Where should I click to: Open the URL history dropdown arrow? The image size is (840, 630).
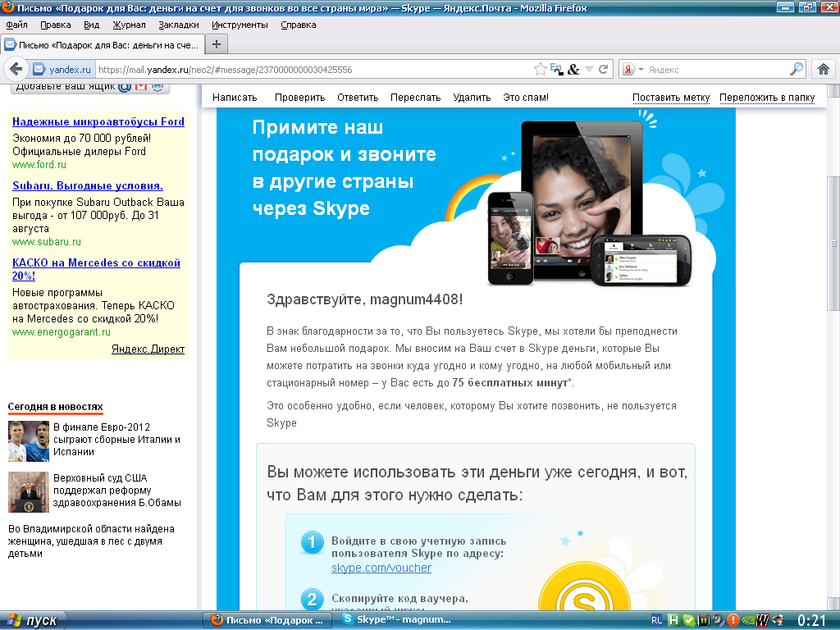(589, 69)
